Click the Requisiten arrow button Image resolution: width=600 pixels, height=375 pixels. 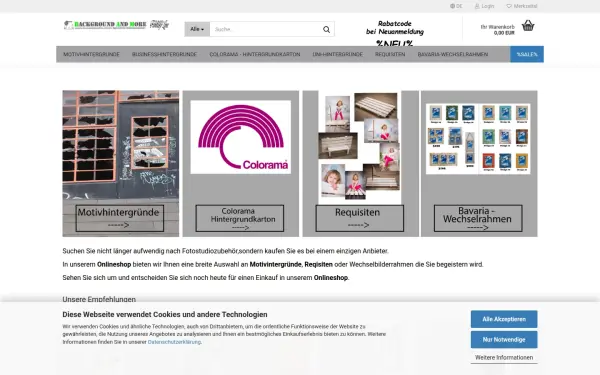359,218
